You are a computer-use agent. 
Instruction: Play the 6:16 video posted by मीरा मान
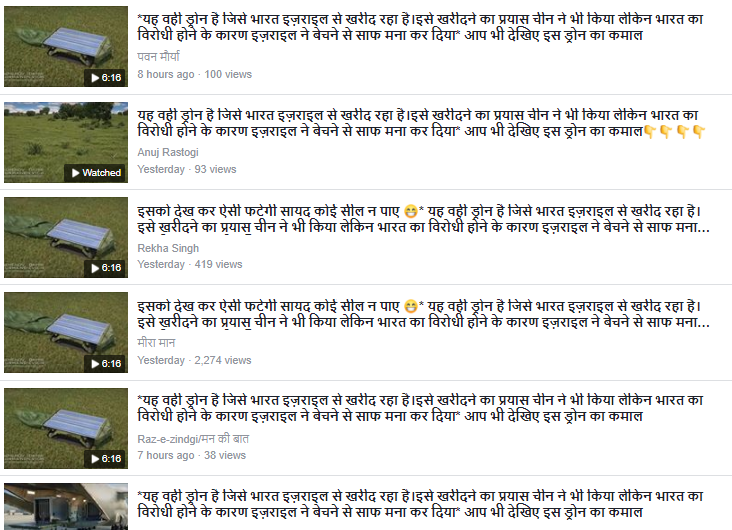66,332
